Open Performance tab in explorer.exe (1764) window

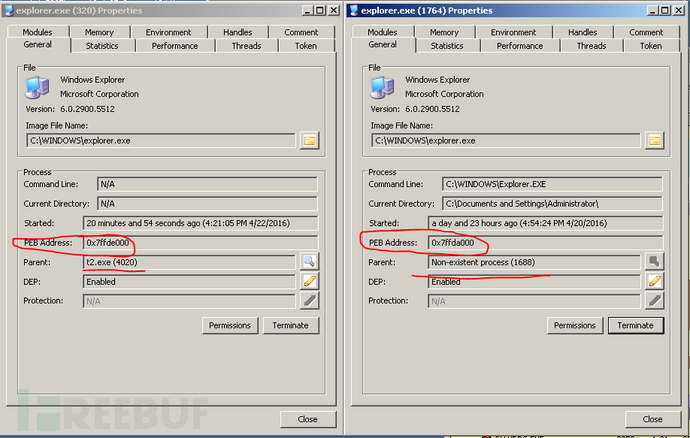coord(520,46)
